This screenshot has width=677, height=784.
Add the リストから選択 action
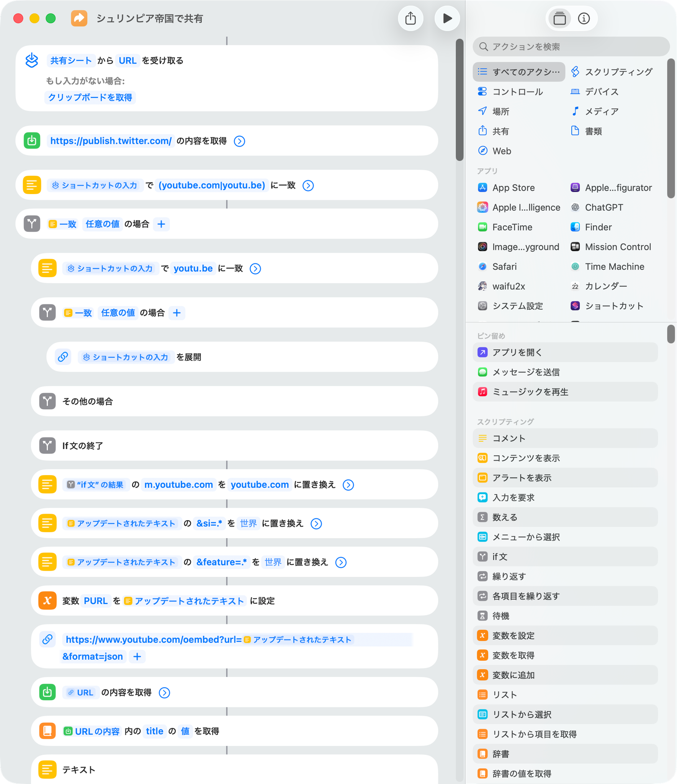(565, 714)
